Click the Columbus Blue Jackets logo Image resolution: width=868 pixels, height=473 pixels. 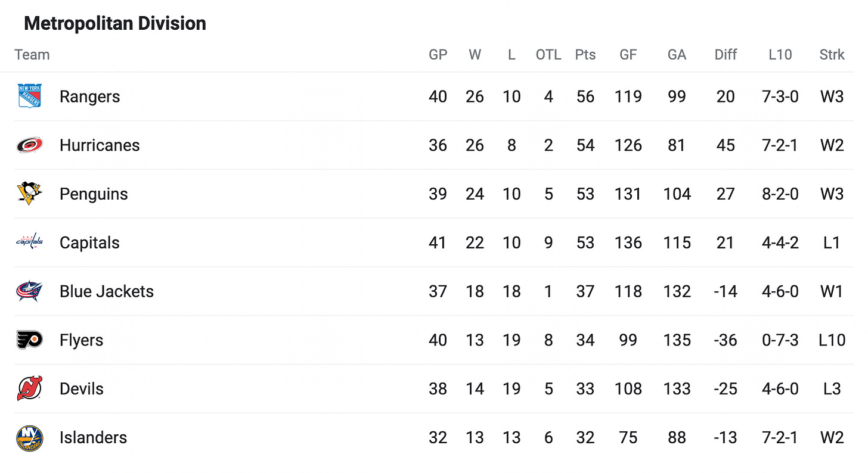(29, 291)
